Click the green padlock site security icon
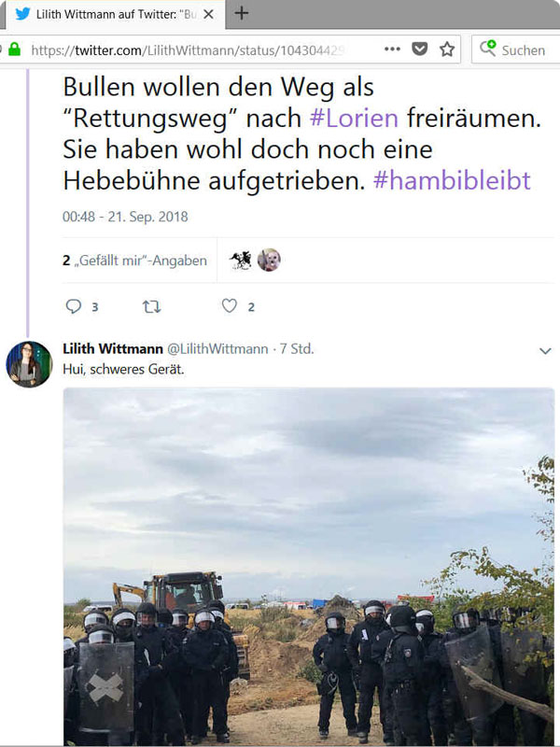 [x=15, y=49]
